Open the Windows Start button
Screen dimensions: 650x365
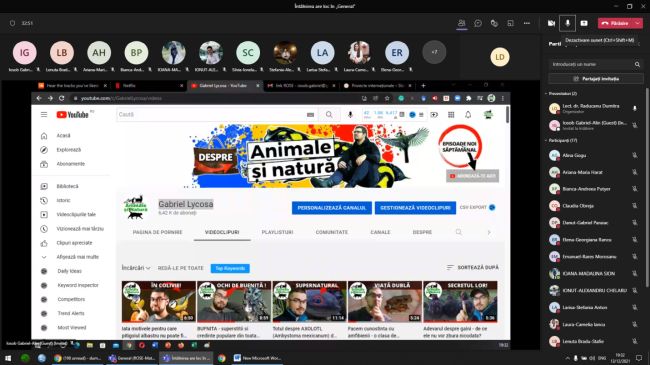[8, 358]
